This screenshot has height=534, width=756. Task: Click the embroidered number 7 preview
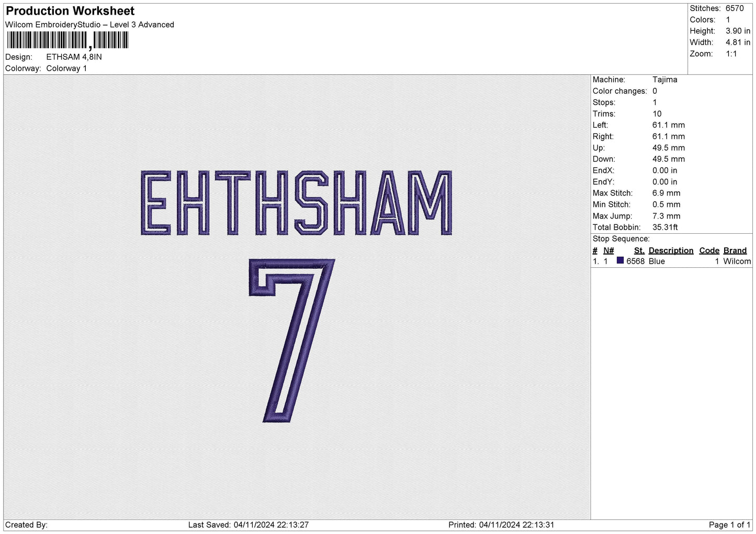(x=291, y=340)
